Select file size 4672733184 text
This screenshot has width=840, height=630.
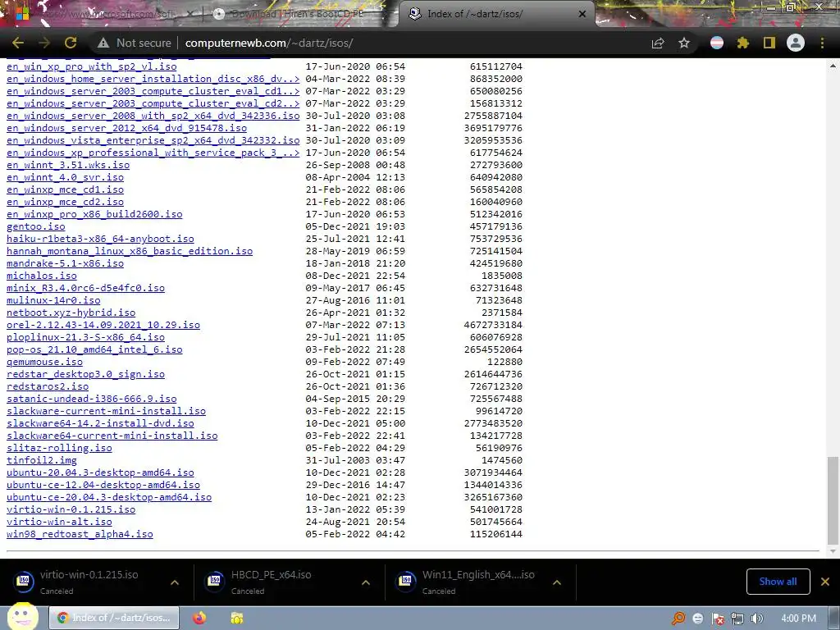tap(493, 325)
